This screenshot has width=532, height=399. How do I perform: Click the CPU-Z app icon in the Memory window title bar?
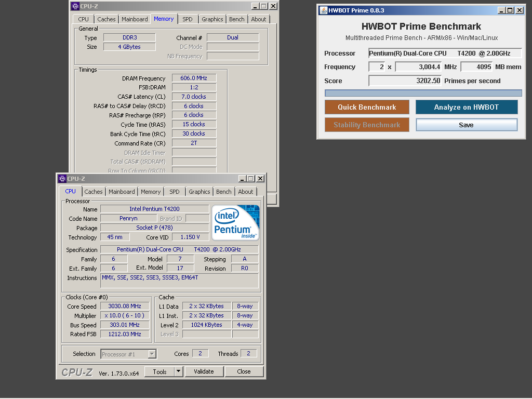coord(75,6)
